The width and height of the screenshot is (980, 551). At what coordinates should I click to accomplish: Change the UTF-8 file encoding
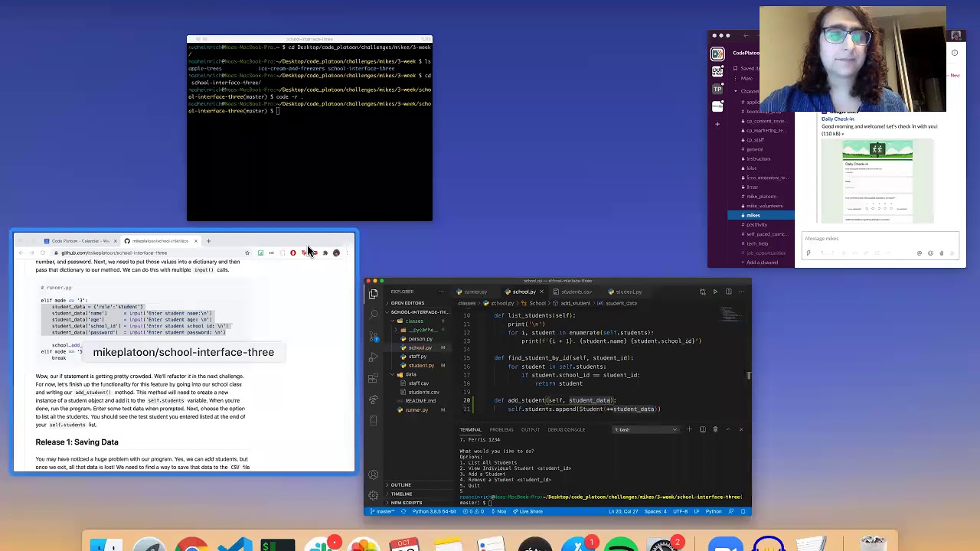click(680, 511)
